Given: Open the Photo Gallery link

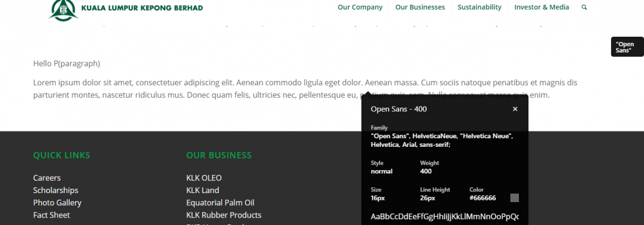Looking at the screenshot, I should click(57, 203).
